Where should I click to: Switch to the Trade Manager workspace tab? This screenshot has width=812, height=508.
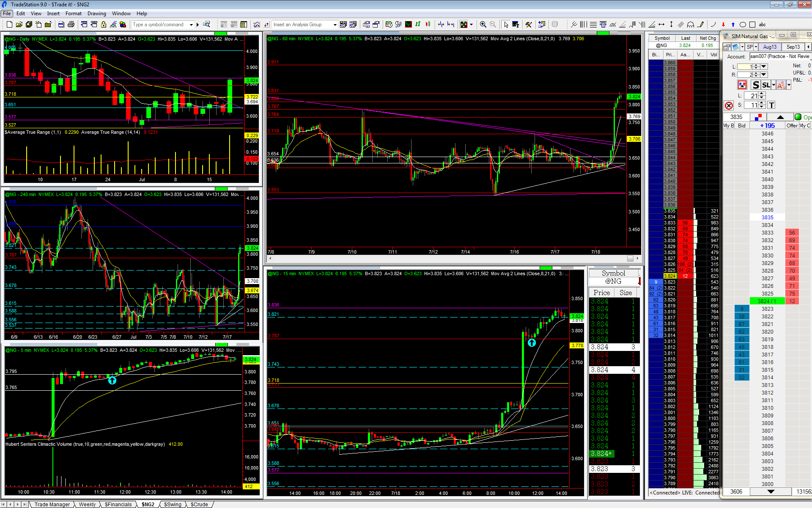(x=52, y=504)
